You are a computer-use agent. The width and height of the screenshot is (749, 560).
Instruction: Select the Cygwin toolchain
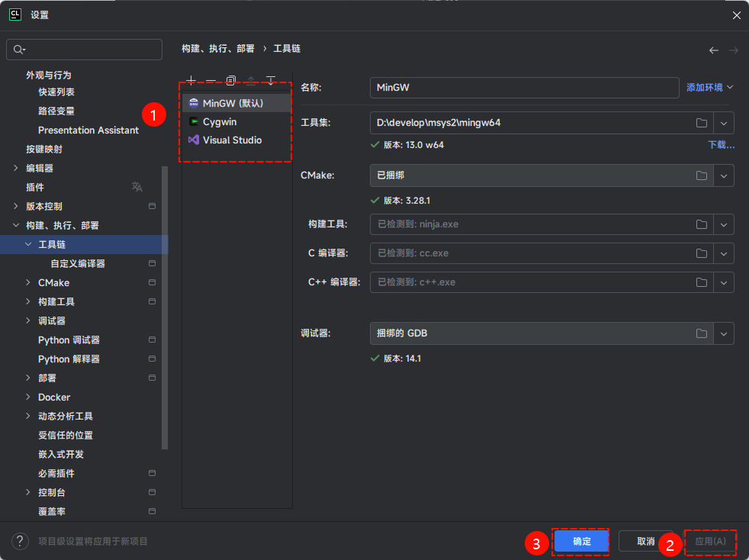220,122
